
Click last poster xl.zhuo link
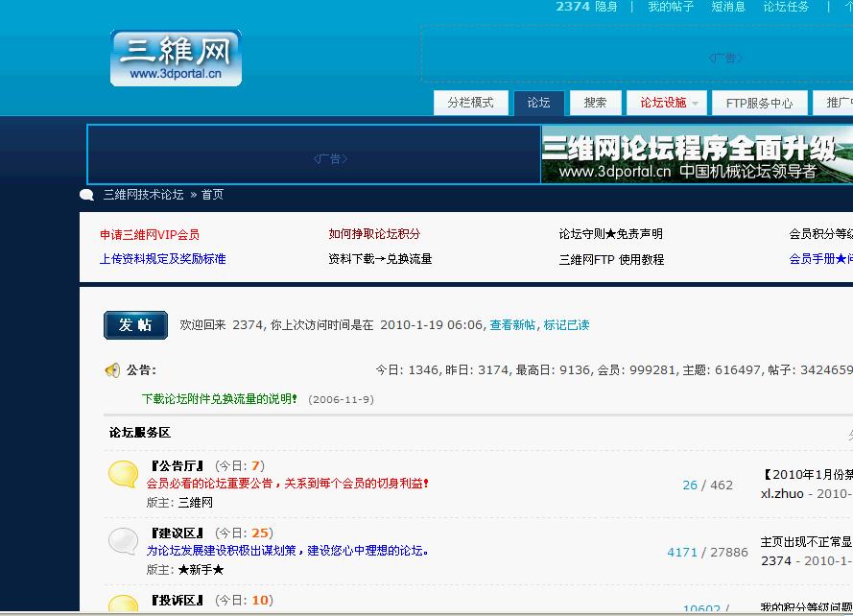(782, 493)
